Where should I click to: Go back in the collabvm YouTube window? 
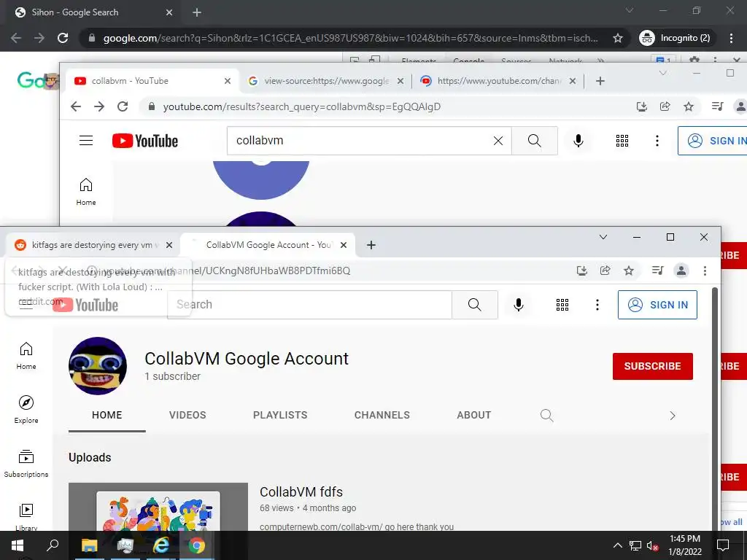click(76, 106)
